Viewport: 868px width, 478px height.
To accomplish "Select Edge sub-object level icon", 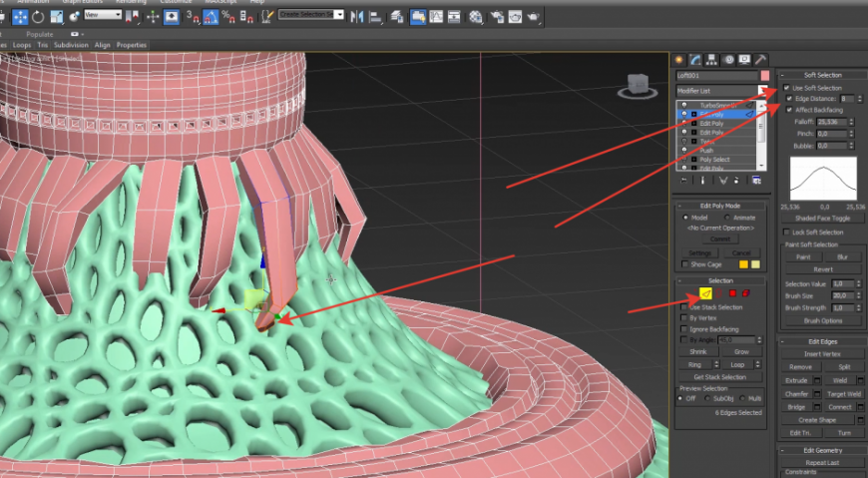I will (705, 293).
